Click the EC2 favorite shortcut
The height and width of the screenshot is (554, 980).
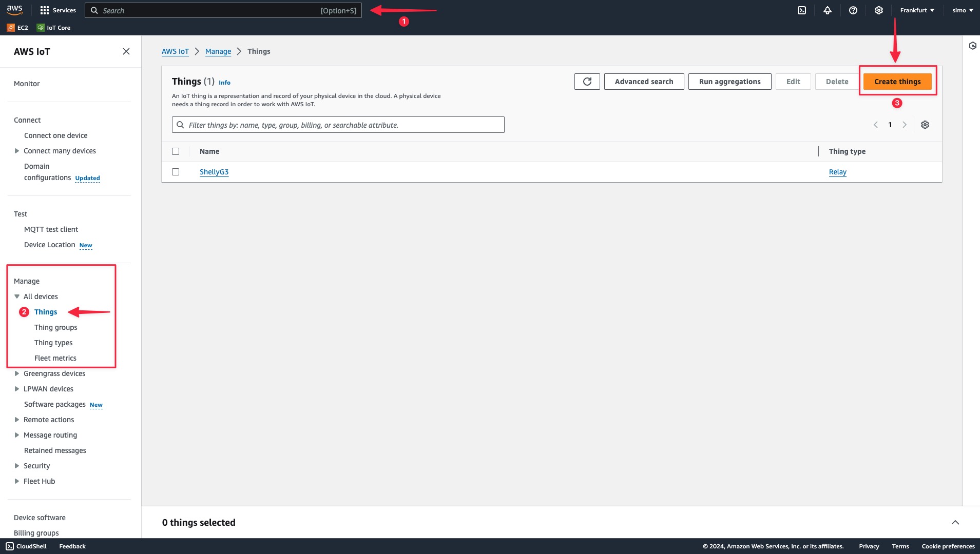tap(17, 28)
